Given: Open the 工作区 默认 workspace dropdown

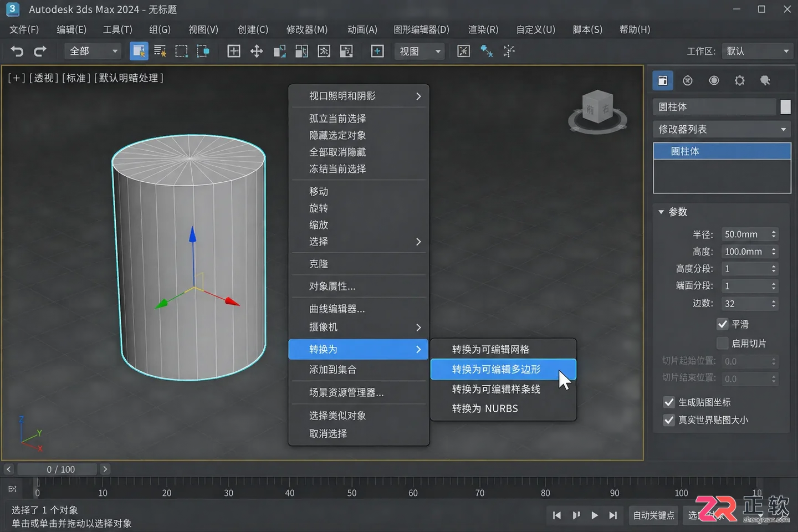Looking at the screenshot, I should pos(757,51).
